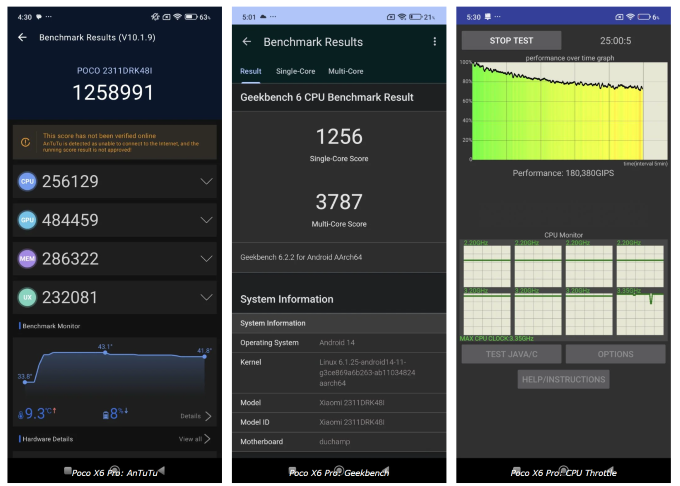Tap the back arrow in Geekbench results

(247, 42)
